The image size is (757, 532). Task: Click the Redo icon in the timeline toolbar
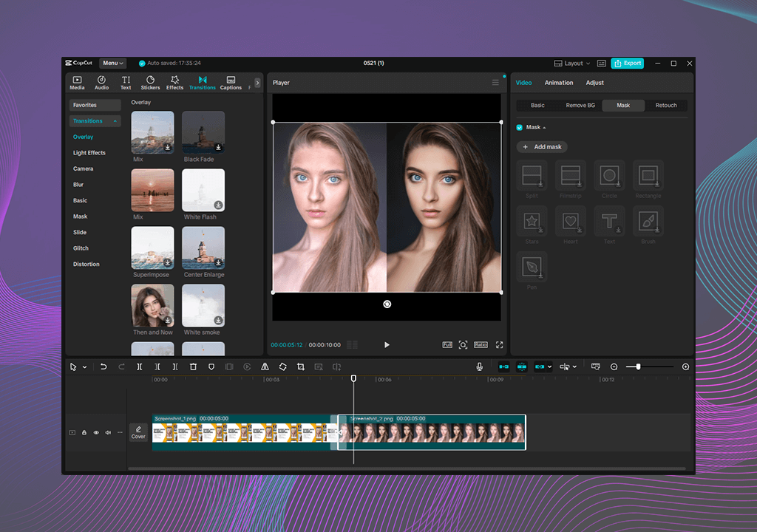coord(122,367)
